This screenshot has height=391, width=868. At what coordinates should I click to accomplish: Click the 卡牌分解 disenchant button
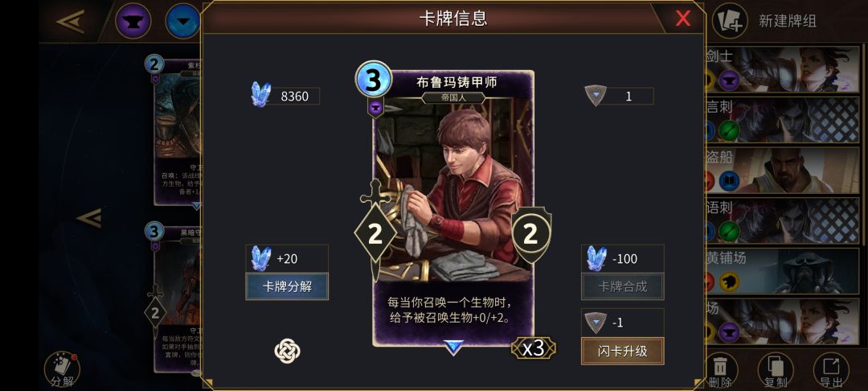[x=287, y=286]
